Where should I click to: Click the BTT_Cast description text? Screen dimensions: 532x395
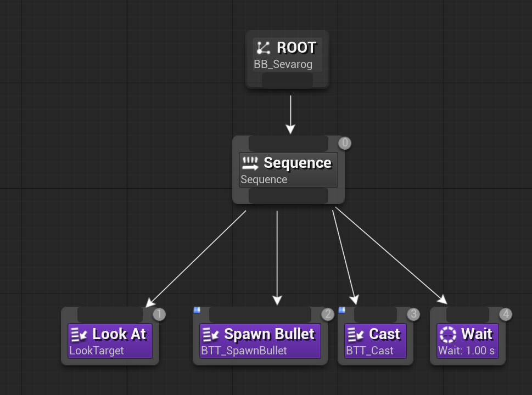click(x=369, y=351)
